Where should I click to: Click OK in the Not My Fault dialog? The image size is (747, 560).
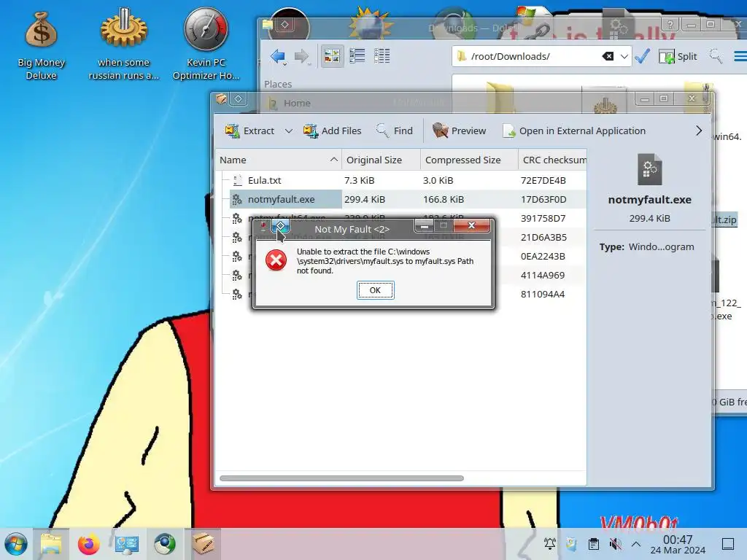click(x=376, y=290)
